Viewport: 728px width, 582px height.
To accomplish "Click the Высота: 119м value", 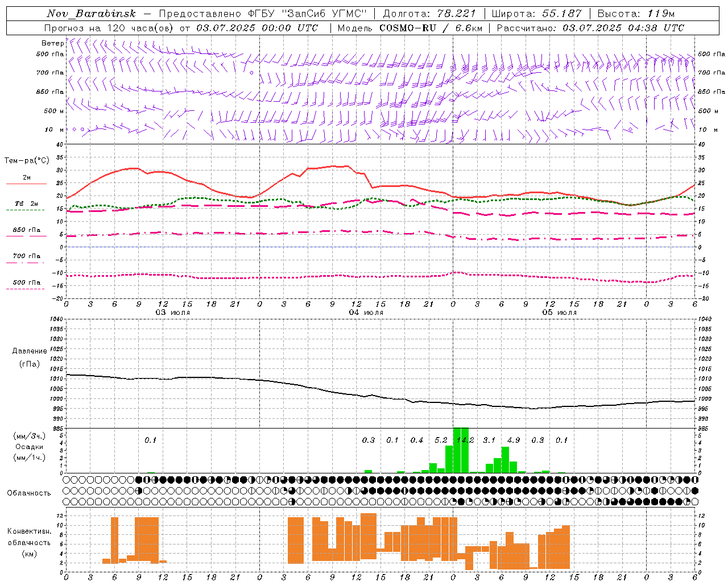I will point(637,14).
